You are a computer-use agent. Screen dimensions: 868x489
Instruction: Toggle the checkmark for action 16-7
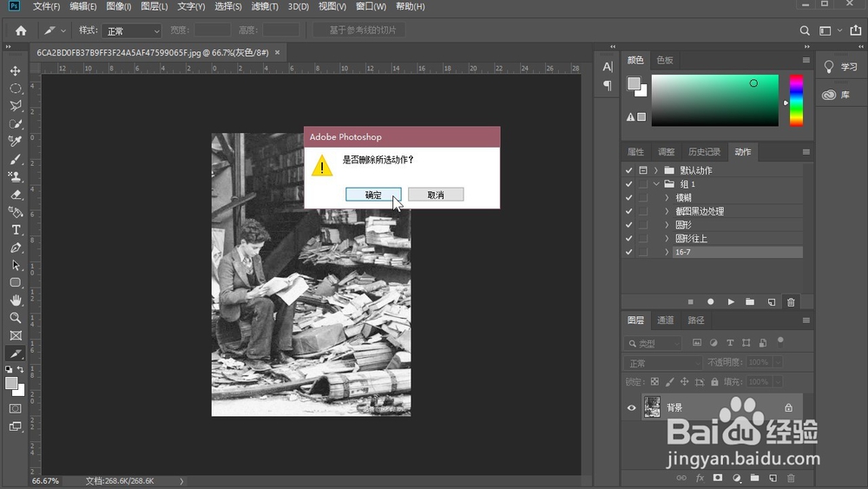click(628, 252)
